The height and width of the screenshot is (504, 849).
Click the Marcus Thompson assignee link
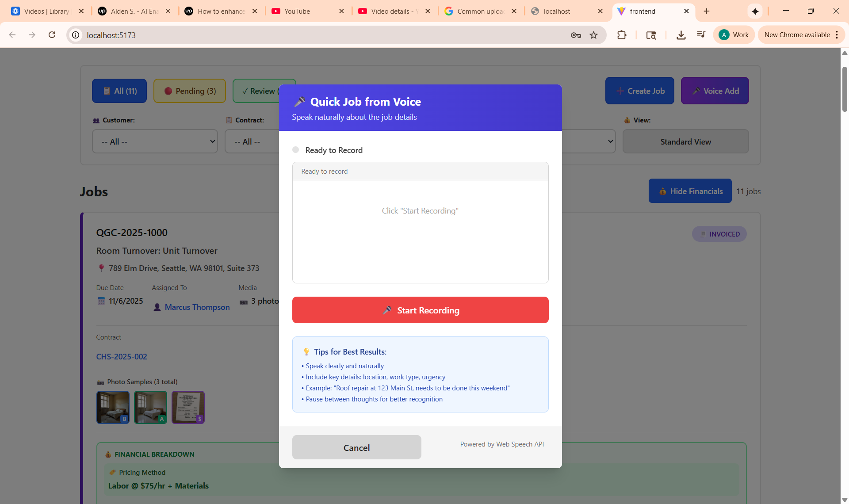point(197,307)
